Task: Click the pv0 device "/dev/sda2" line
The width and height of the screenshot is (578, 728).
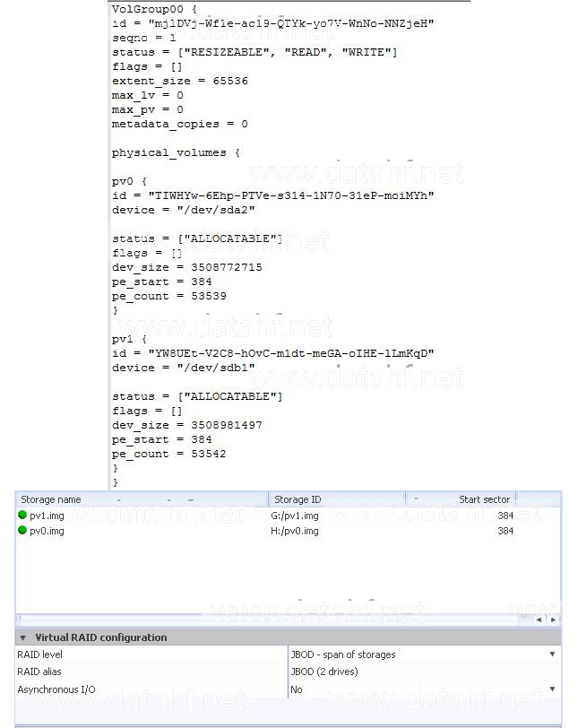Action: pos(183,210)
